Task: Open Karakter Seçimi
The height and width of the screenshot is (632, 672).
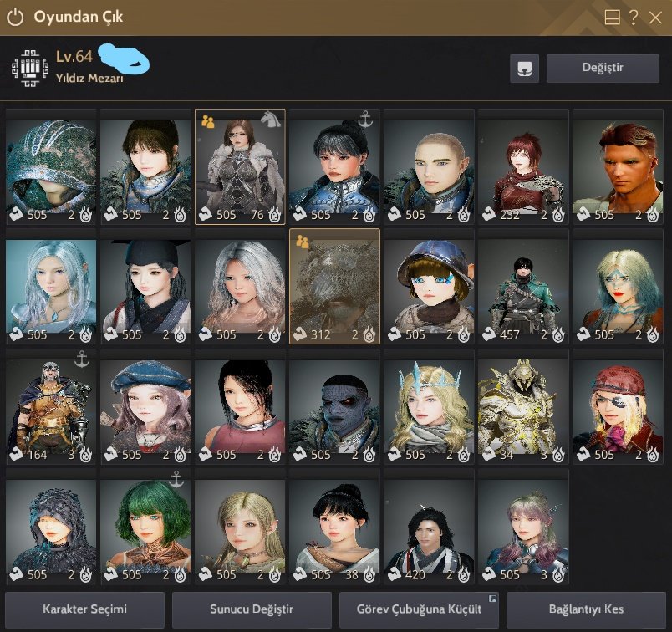Action: (x=85, y=609)
